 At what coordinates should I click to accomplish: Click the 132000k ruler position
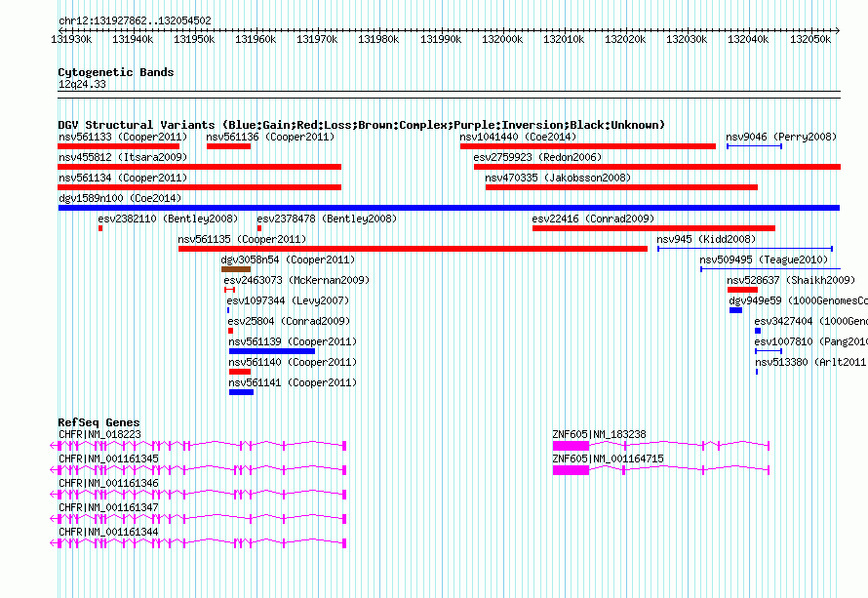click(502, 39)
